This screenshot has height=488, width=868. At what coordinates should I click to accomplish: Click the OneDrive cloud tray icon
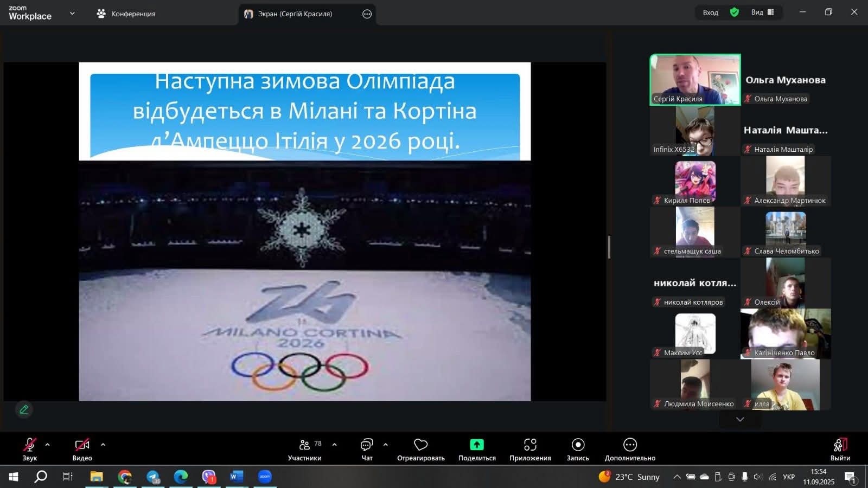pos(704,477)
